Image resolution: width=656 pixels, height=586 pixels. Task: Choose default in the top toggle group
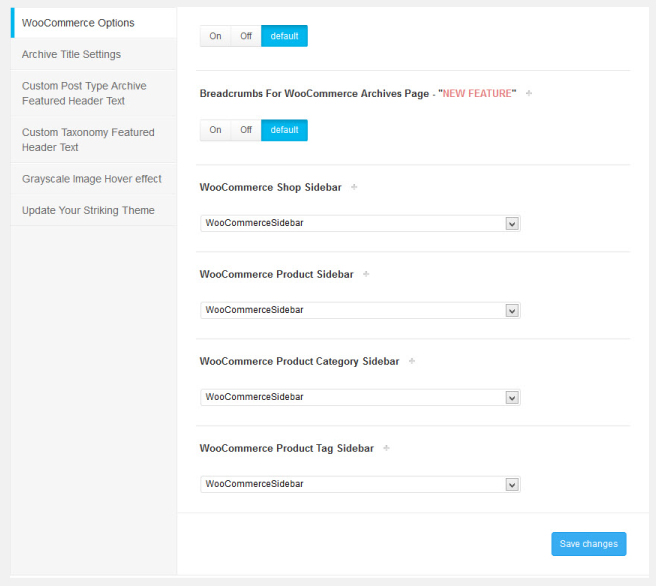[284, 36]
